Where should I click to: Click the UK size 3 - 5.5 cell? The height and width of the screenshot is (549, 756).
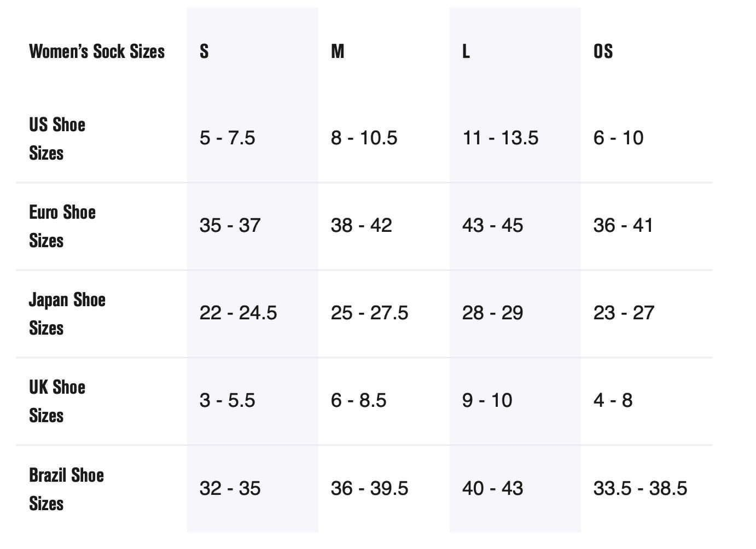point(227,400)
